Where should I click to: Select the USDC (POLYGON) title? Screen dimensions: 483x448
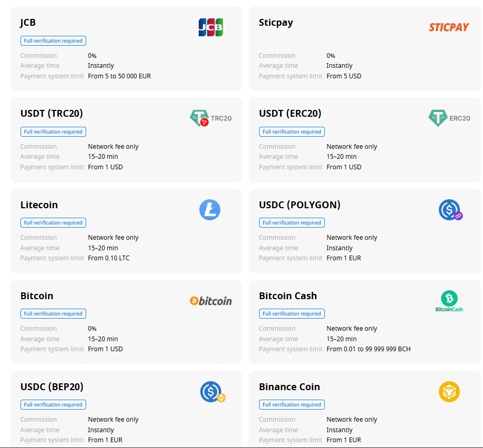[x=300, y=205]
